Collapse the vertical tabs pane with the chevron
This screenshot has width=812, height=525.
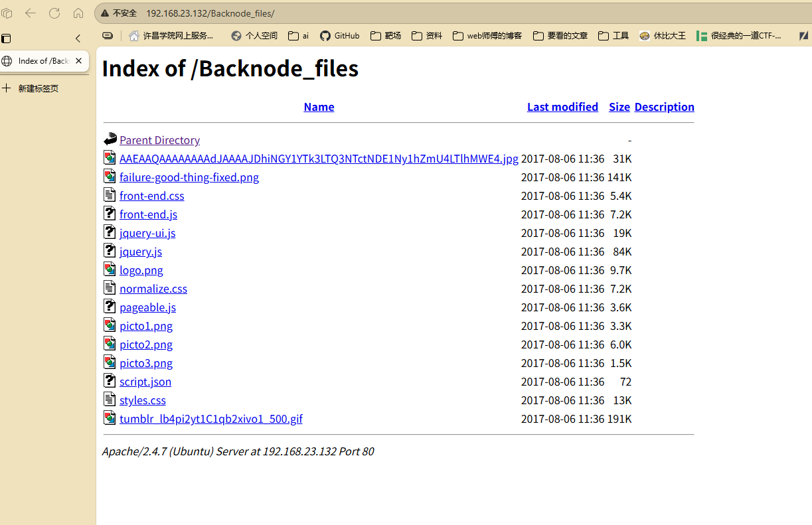pyautogui.click(x=78, y=38)
